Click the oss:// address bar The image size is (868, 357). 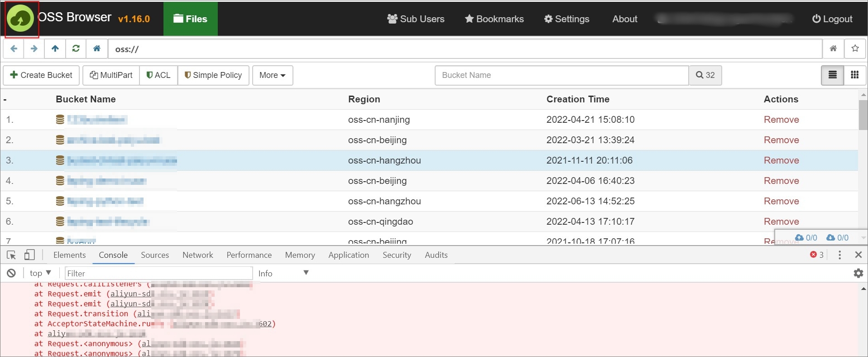(465, 49)
